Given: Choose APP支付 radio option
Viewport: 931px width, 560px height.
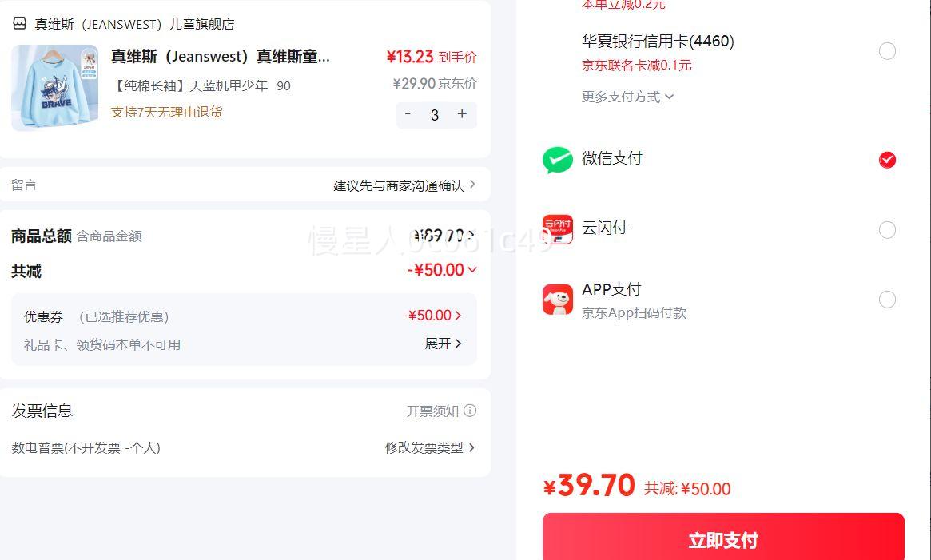Looking at the screenshot, I should click(x=887, y=300).
